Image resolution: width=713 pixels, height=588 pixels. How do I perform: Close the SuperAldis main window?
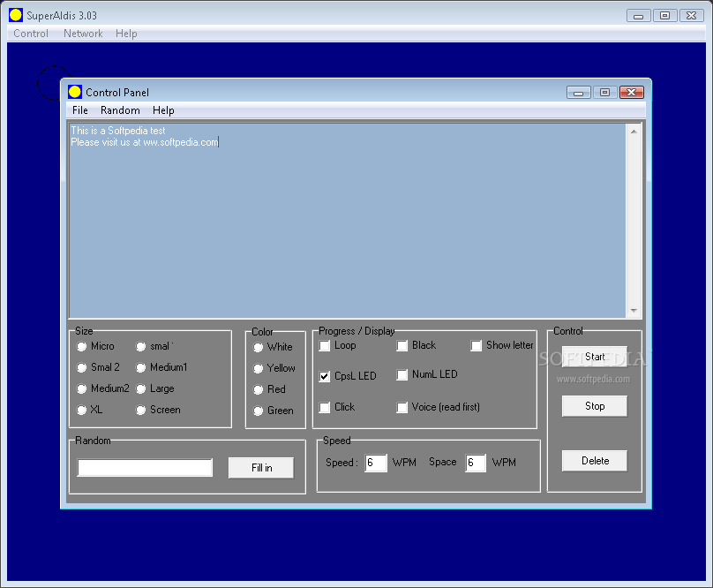click(x=691, y=16)
